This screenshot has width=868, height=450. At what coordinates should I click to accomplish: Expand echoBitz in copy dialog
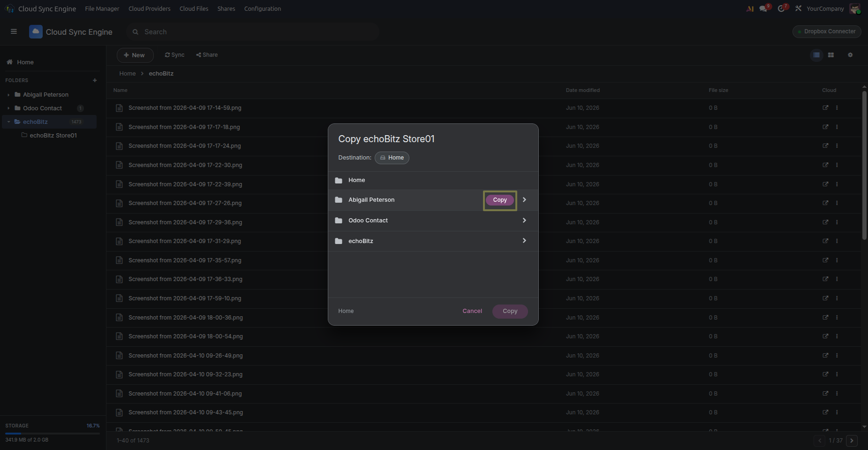(x=524, y=240)
